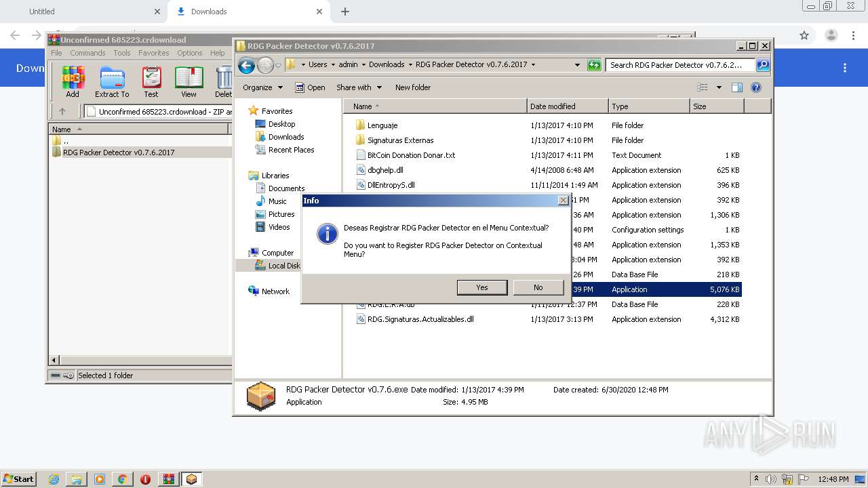This screenshot has width=868, height=488.
Task: Sort files by Size column
Action: (x=717, y=106)
